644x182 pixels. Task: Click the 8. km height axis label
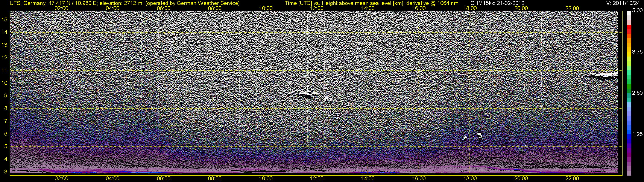pyautogui.click(x=6, y=109)
